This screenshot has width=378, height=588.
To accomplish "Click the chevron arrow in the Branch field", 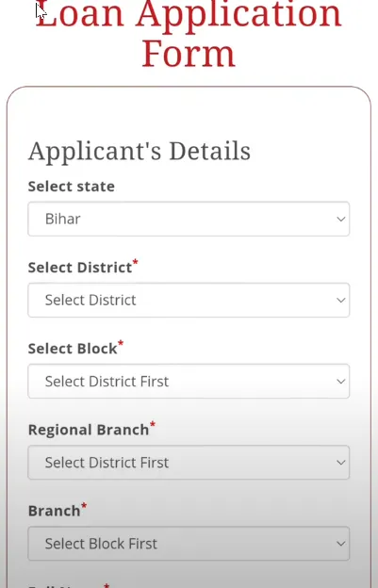I will pos(341,544).
